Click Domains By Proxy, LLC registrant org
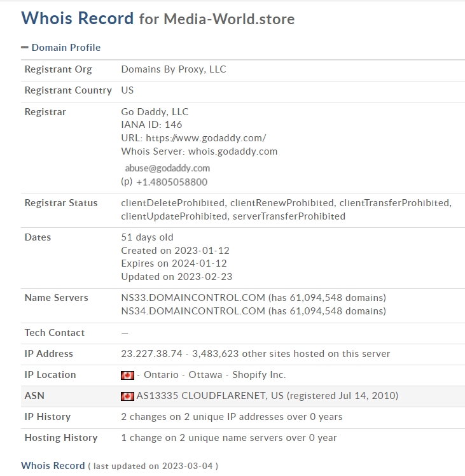The height and width of the screenshot is (476, 465). pyautogui.click(x=174, y=69)
